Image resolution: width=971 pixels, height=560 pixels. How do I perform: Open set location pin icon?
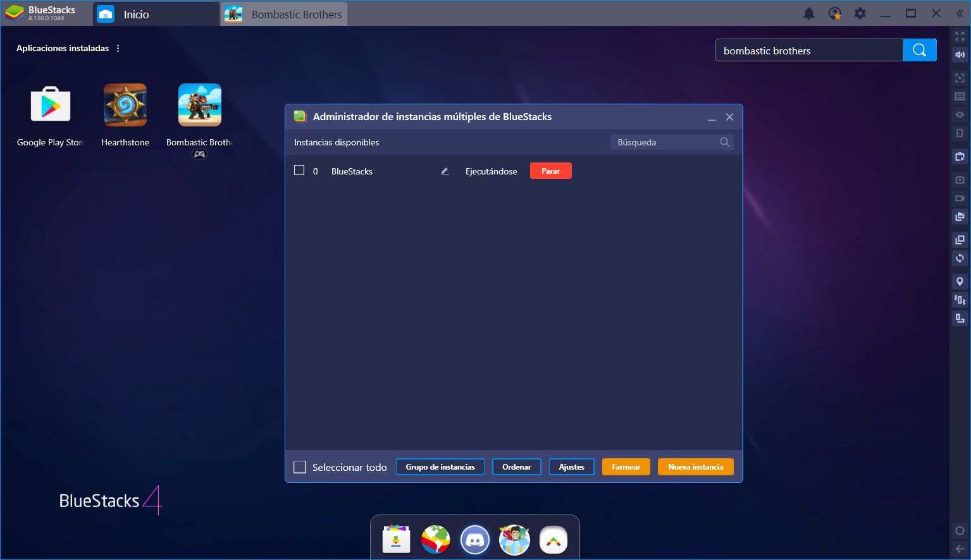point(960,281)
